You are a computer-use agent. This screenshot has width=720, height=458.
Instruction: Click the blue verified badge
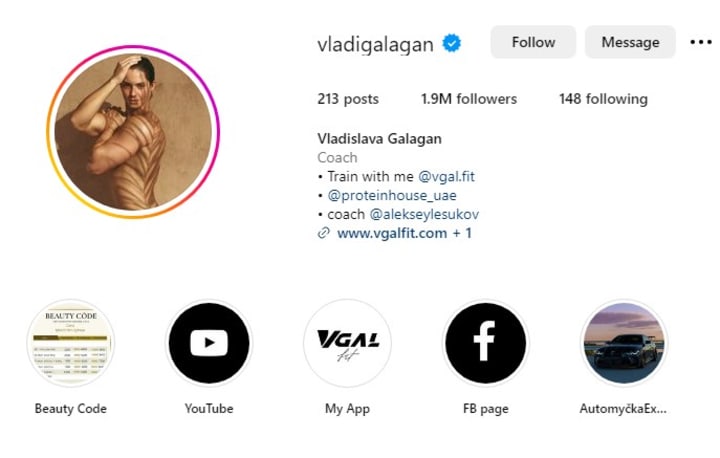452,43
